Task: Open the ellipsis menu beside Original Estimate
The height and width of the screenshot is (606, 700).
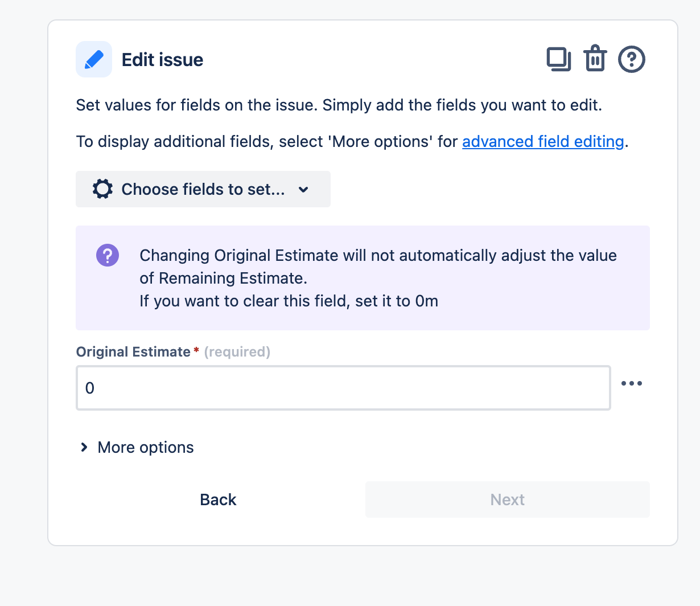Action: coord(632,383)
